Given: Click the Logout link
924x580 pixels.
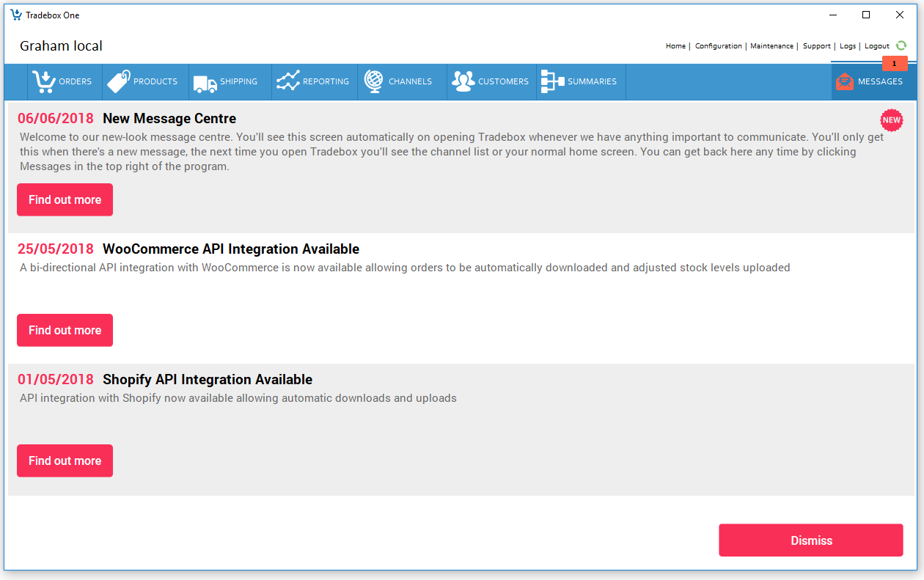Looking at the screenshot, I should coord(877,46).
